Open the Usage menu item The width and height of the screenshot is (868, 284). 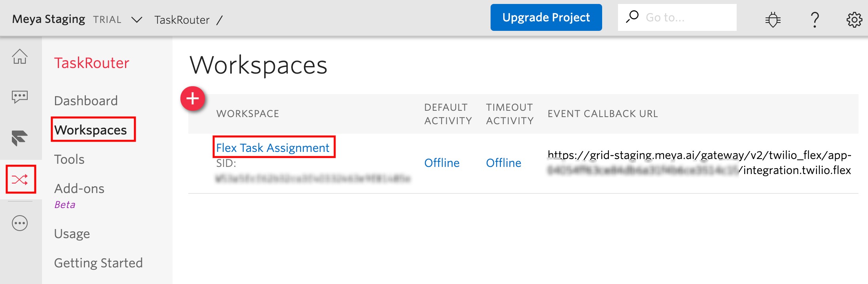pyautogui.click(x=72, y=234)
